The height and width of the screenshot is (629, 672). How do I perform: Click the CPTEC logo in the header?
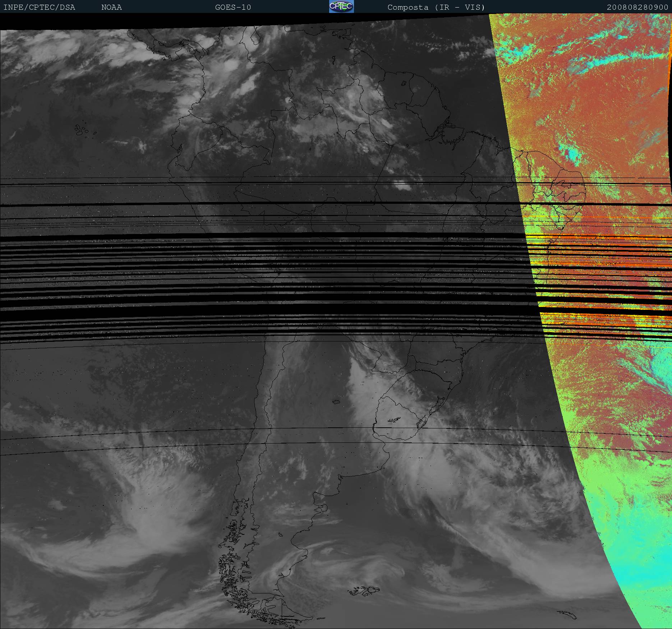pos(341,6)
